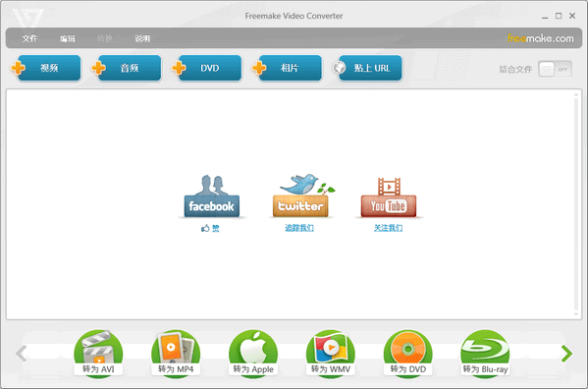Show more formats with green right arrow

click(566, 354)
